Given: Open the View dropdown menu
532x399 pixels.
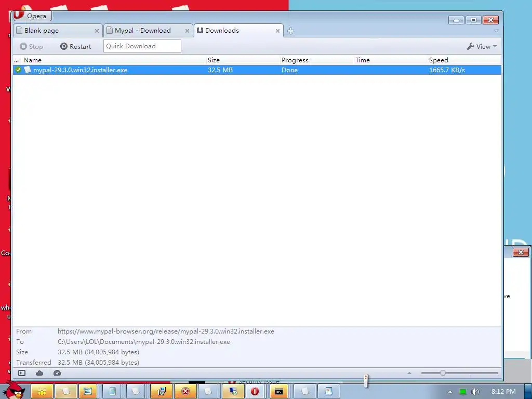Looking at the screenshot, I should click(482, 46).
